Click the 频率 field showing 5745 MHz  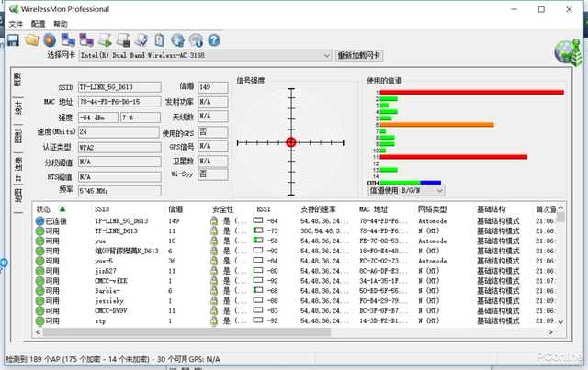[x=119, y=191]
